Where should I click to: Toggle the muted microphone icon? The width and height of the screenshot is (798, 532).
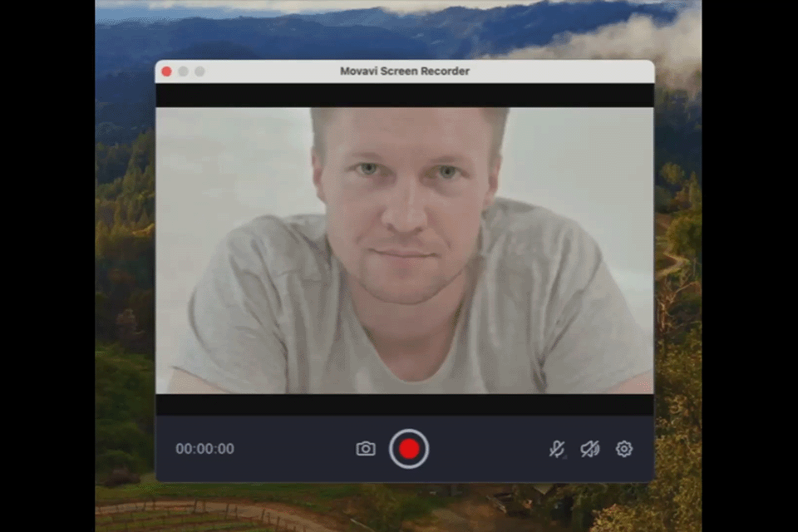point(557,449)
